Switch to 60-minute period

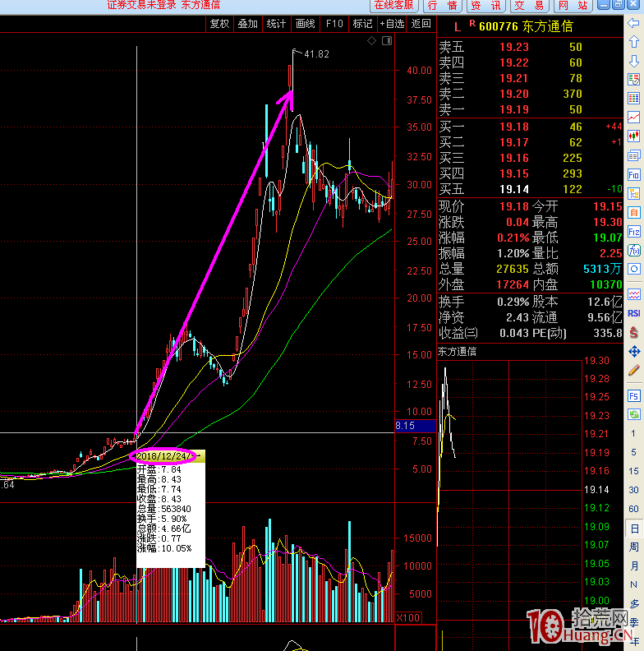coord(633,509)
